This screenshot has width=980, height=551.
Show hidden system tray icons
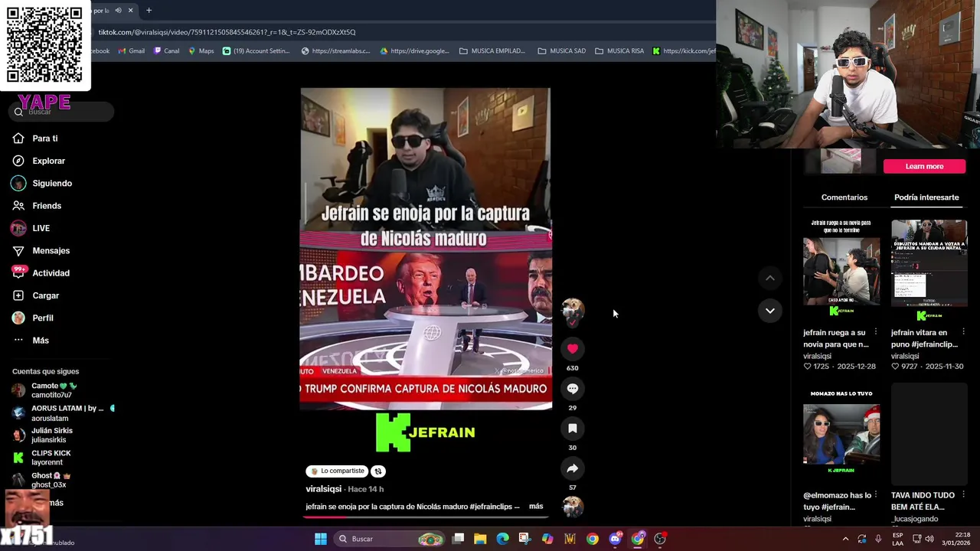[845, 539]
